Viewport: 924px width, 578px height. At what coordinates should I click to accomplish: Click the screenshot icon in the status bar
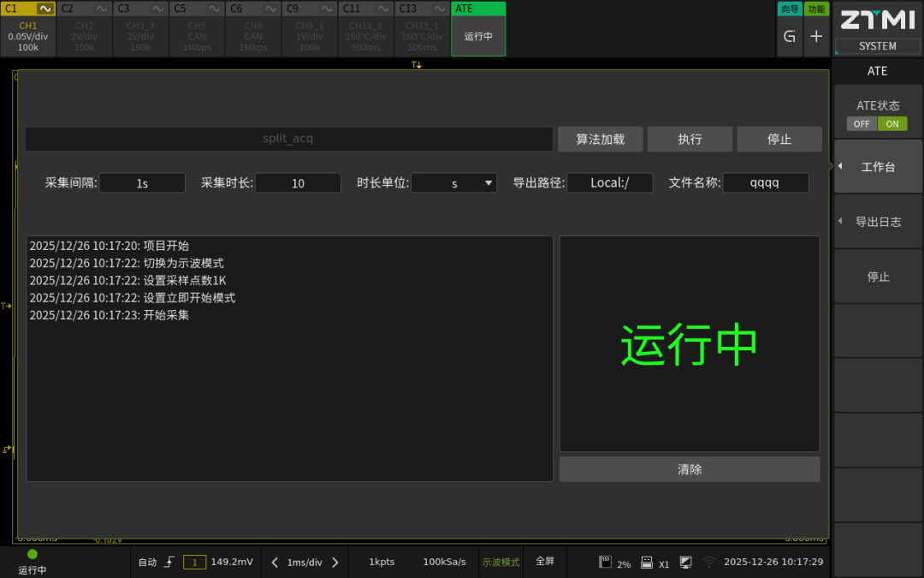coord(685,562)
